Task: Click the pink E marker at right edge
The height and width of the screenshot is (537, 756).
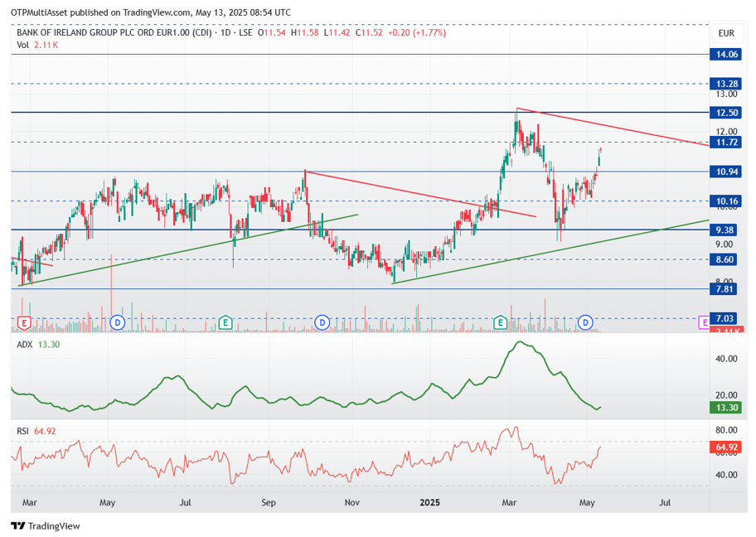Action: click(x=704, y=322)
